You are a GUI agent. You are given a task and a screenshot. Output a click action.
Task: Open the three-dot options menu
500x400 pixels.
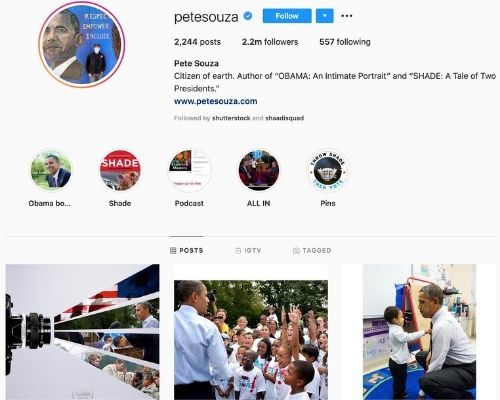(347, 16)
